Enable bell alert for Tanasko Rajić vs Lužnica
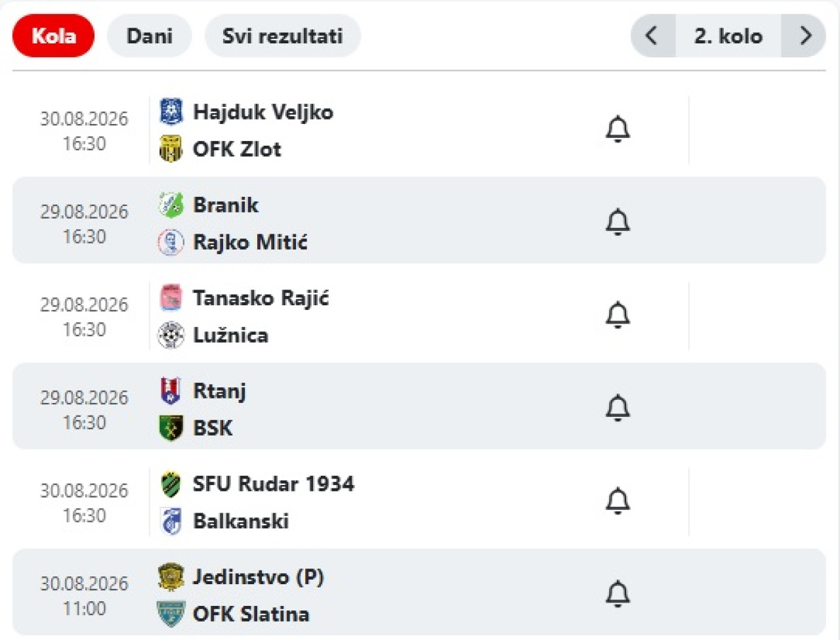Image resolution: width=840 pixels, height=640 pixels. click(x=618, y=315)
